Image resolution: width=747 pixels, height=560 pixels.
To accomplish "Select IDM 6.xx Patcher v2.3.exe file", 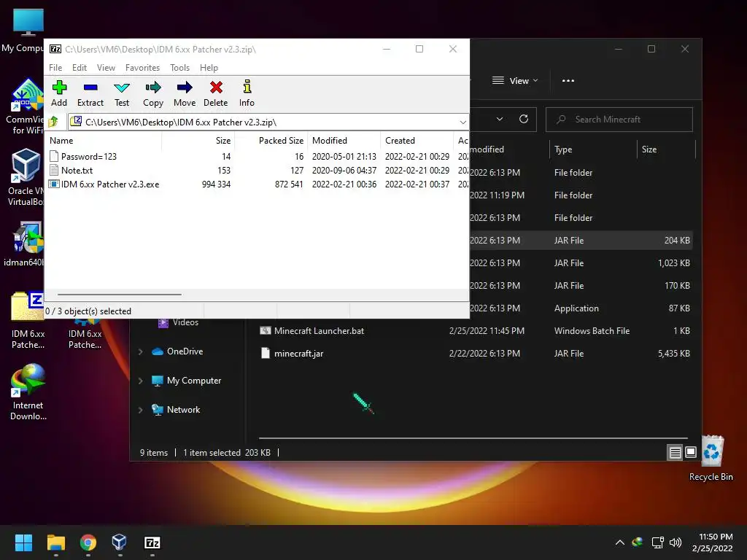I will click(109, 184).
